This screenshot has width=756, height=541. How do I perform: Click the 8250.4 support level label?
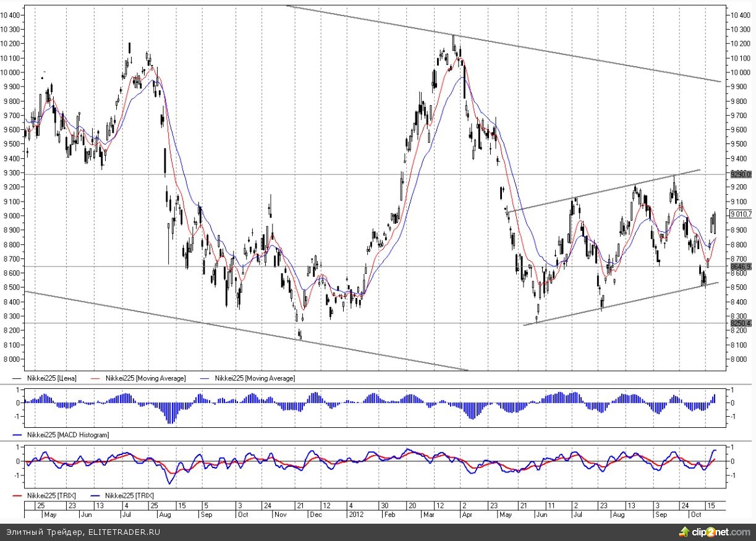coord(740,323)
